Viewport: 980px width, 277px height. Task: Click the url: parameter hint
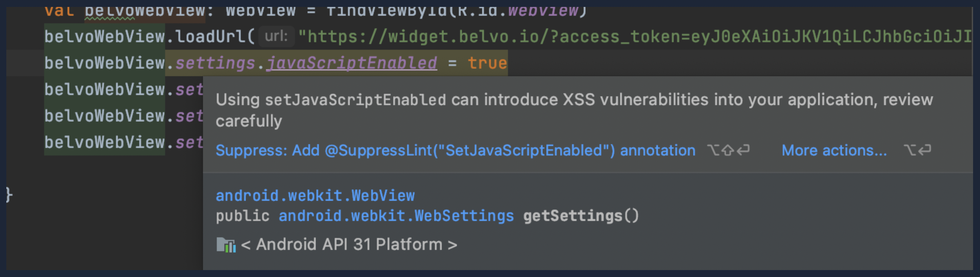[276, 37]
